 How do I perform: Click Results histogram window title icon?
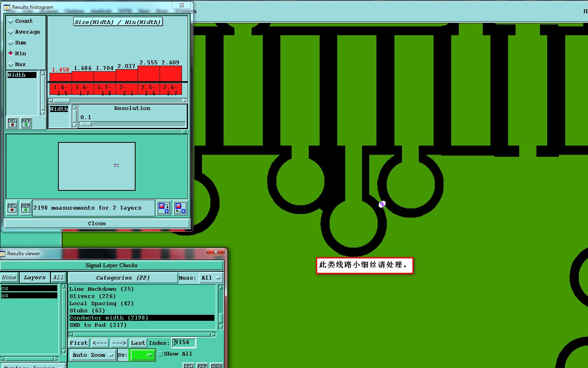7,7
